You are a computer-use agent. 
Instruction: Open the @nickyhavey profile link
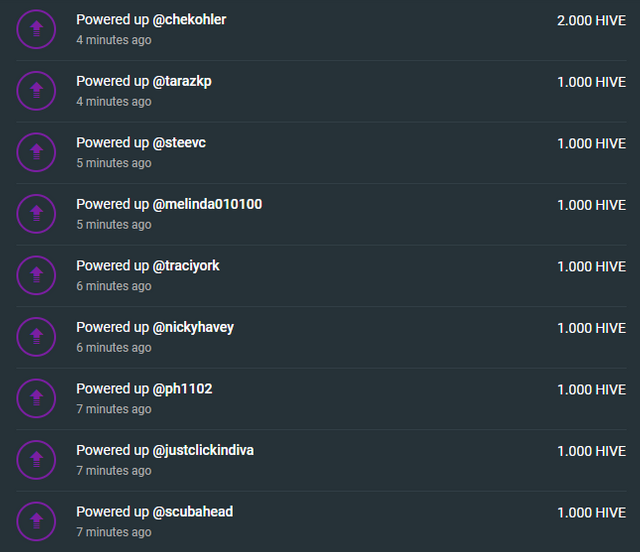coord(193,327)
